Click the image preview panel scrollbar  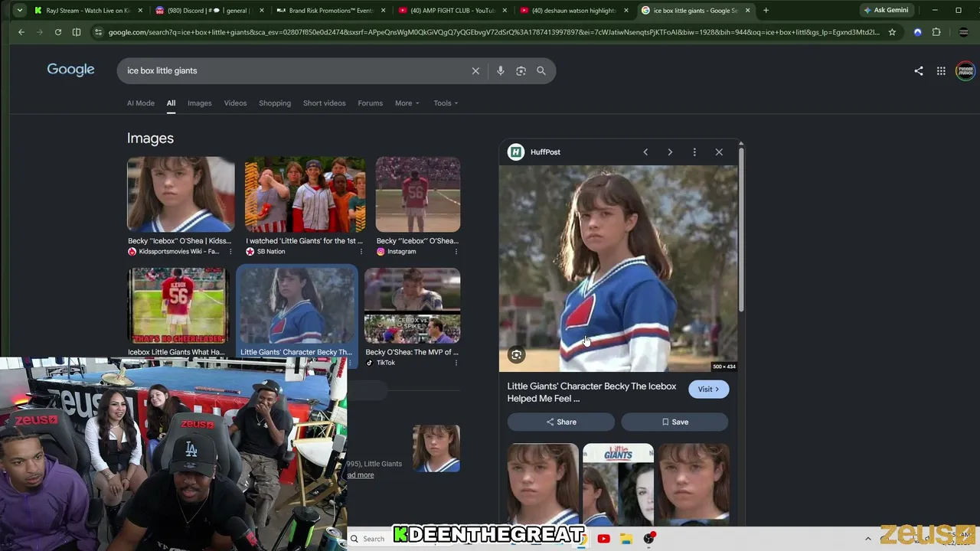point(741,230)
